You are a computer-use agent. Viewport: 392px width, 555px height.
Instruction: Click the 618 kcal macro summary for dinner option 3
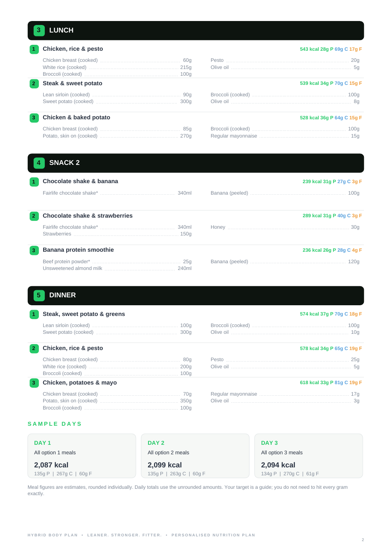[x=331, y=383]
